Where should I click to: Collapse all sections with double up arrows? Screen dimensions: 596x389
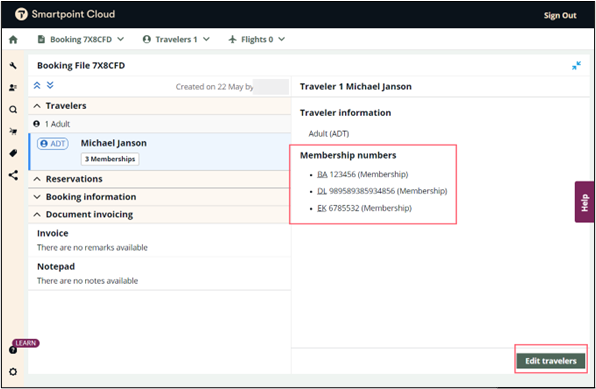pyautogui.click(x=37, y=85)
